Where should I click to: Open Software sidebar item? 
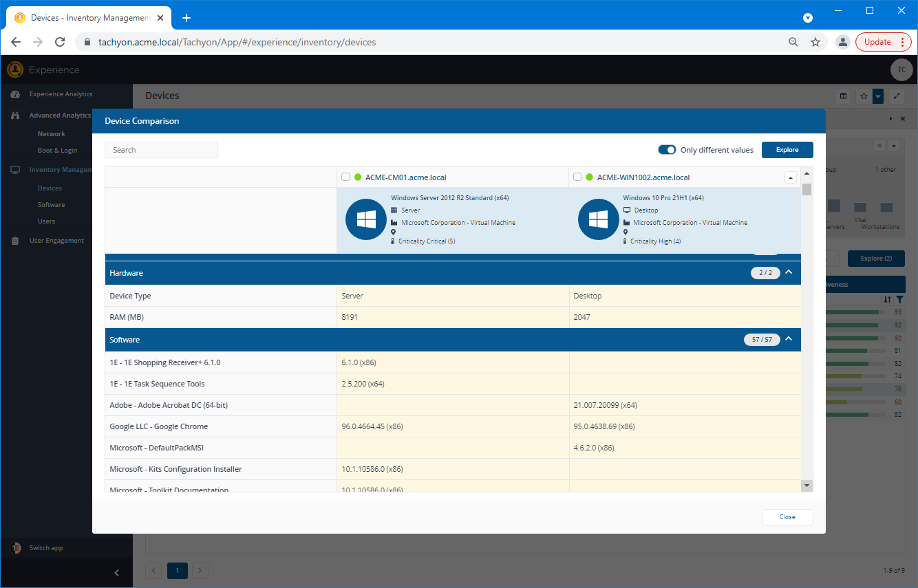tap(52, 205)
